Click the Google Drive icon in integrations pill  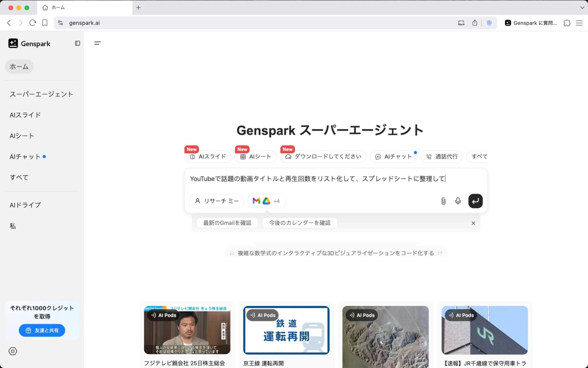(x=266, y=201)
